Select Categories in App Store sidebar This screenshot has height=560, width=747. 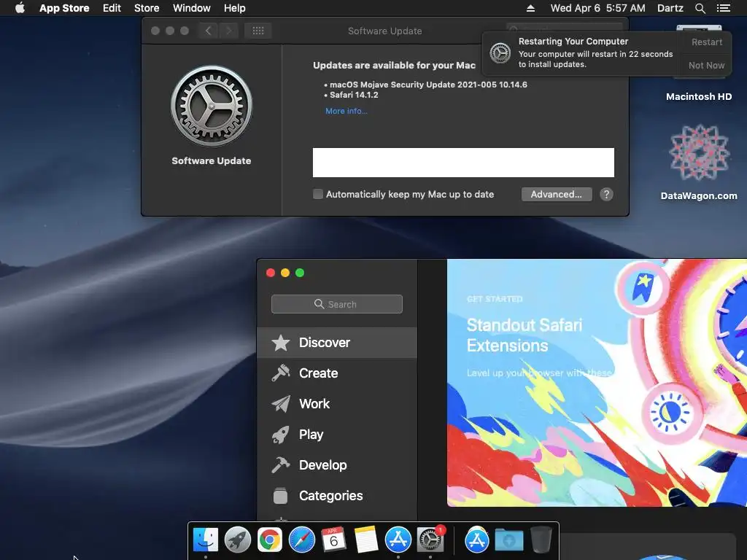(x=337, y=496)
